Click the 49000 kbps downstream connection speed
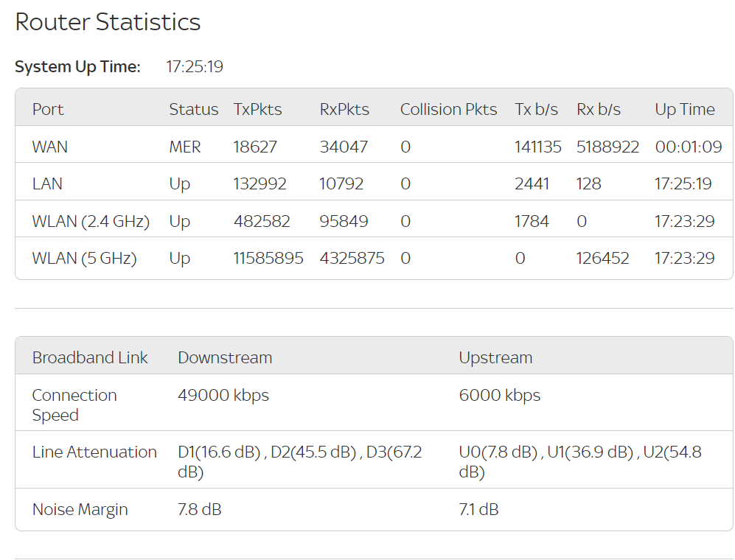The height and width of the screenshot is (560, 735). (x=223, y=396)
